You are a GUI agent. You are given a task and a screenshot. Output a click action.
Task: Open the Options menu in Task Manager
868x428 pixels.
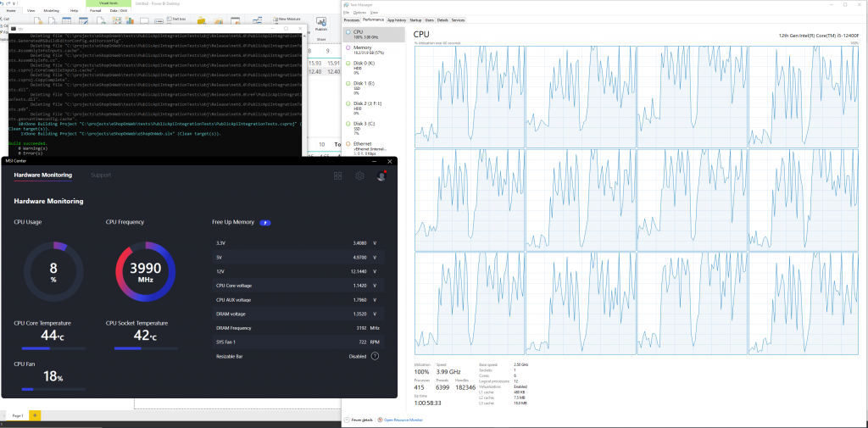360,13
